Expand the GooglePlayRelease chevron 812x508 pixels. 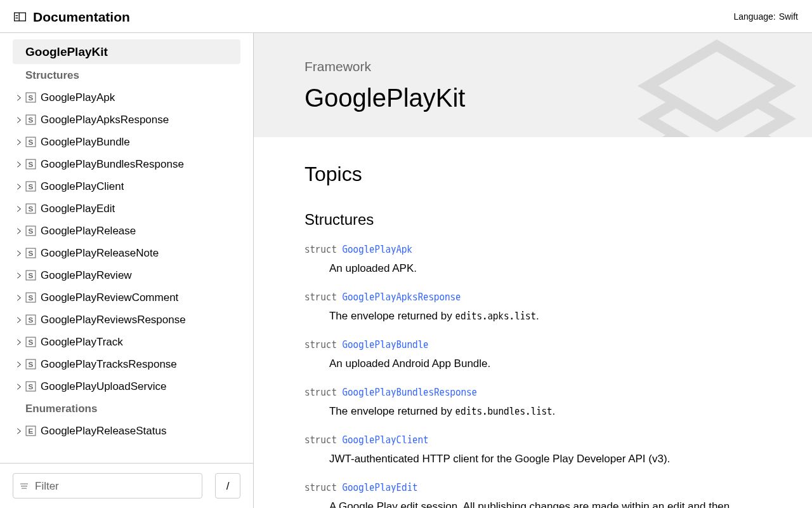point(18,231)
